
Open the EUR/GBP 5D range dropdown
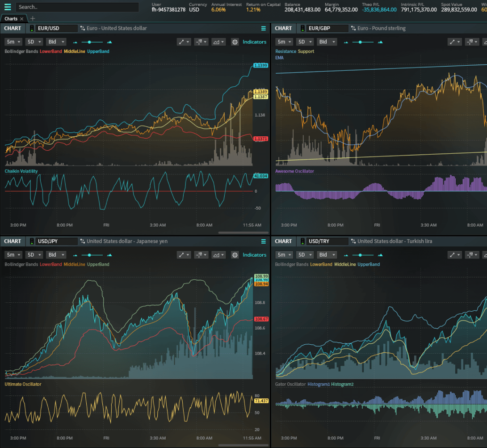pyautogui.click(x=305, y=42)
